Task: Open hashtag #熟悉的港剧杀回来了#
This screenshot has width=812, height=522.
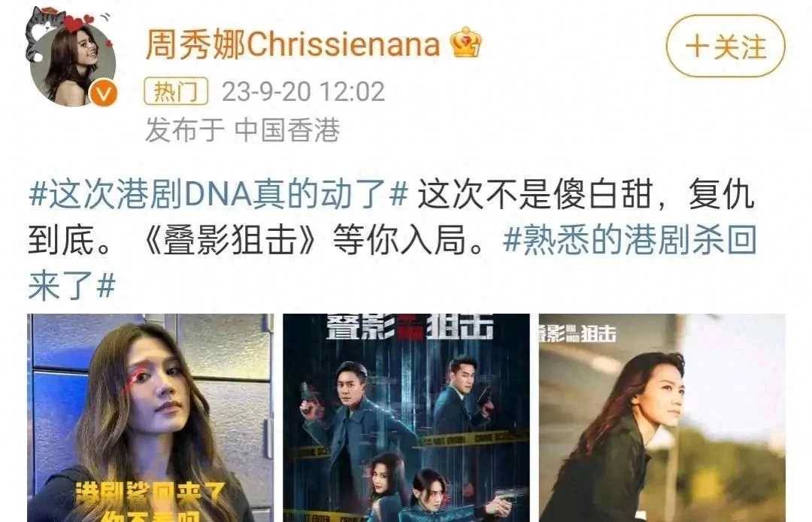Action: click(x=392, y=263)
